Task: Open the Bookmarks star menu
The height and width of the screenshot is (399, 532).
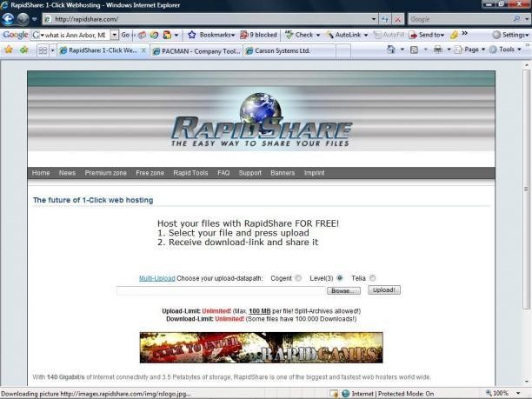Action: pyautogui.click(x=211, y=35)
